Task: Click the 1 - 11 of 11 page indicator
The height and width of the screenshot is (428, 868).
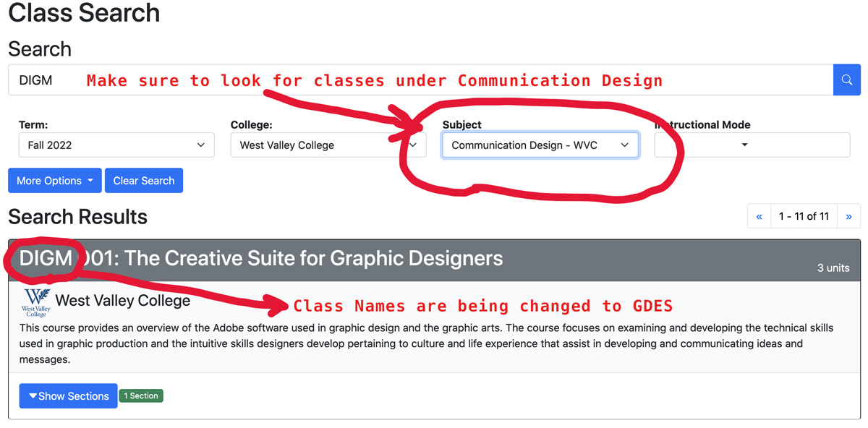Action: (804, 216)
